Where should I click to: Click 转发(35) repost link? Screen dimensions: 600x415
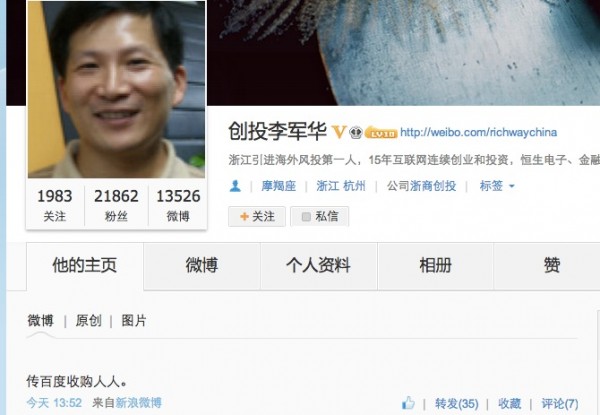click(457, 404)
